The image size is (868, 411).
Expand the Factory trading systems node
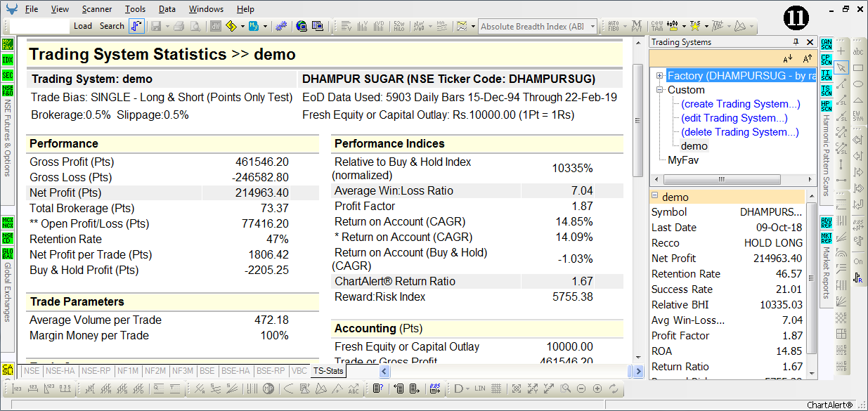659,76
